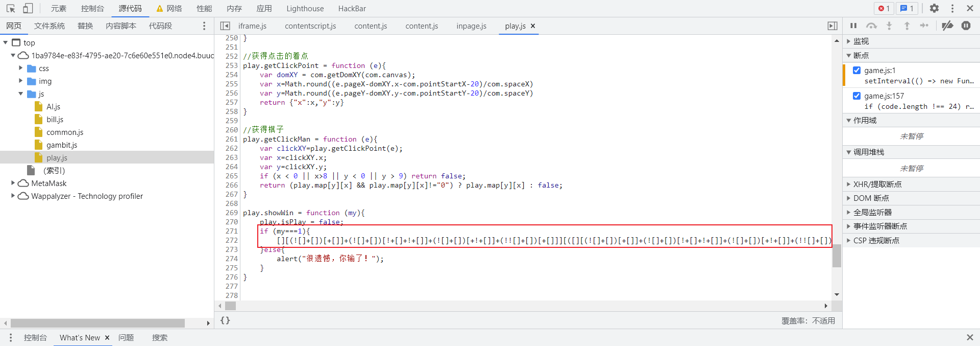Screen dimensions: 980x346
Task: Uncheck the game.js:1 breakpoint
Action: click(856, 70)
